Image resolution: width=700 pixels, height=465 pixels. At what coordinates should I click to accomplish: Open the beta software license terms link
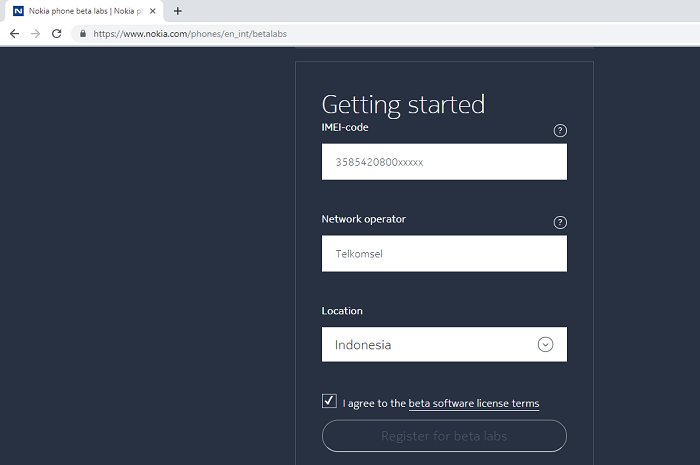tap(474, 403)
